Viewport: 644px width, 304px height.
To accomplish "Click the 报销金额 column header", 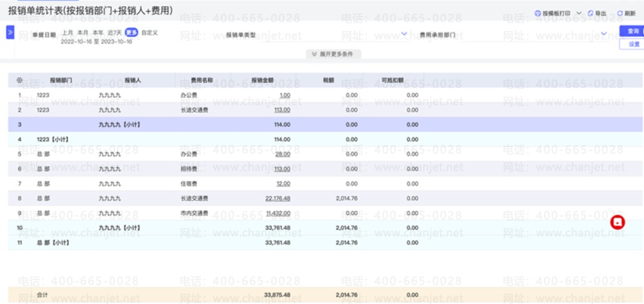I will pyautogui.click(x=262, y=80).
